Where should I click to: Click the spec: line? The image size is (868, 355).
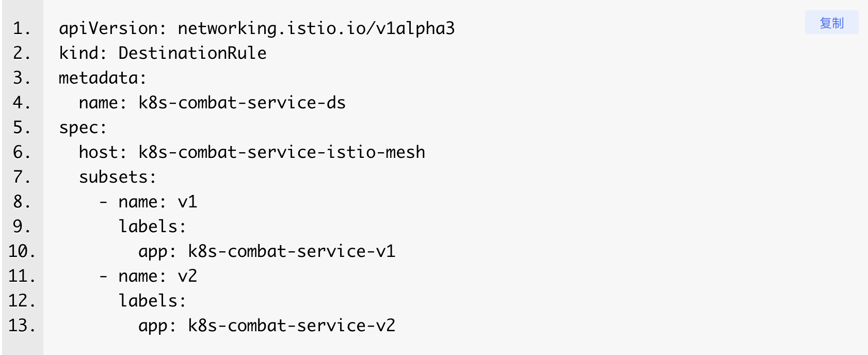(x=83, y=128)
